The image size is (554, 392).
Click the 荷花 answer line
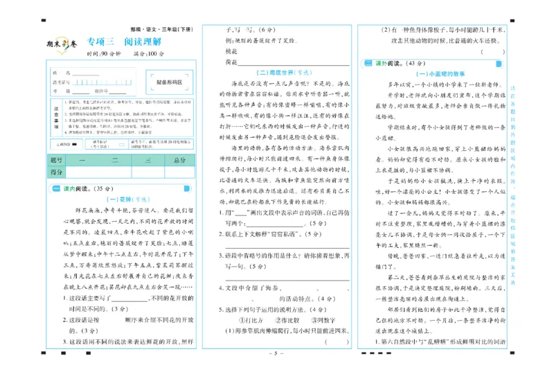tap(293, 62)
